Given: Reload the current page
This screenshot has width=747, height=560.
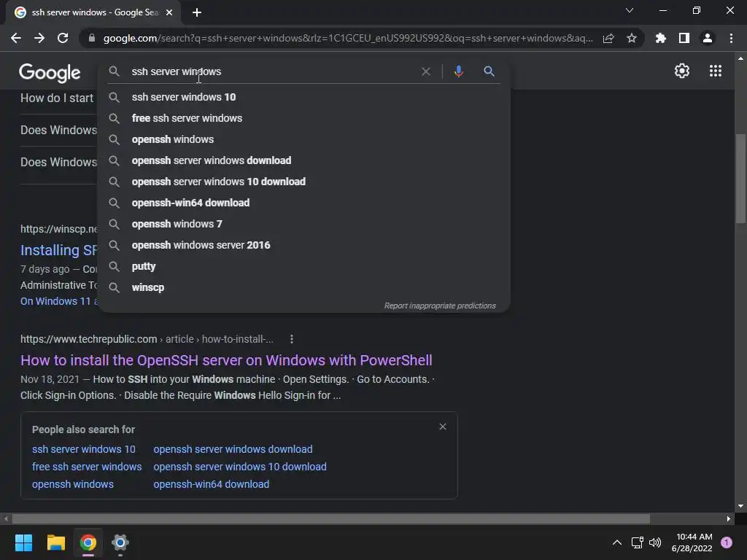Looking at the screenshot, I should point(63,38).
